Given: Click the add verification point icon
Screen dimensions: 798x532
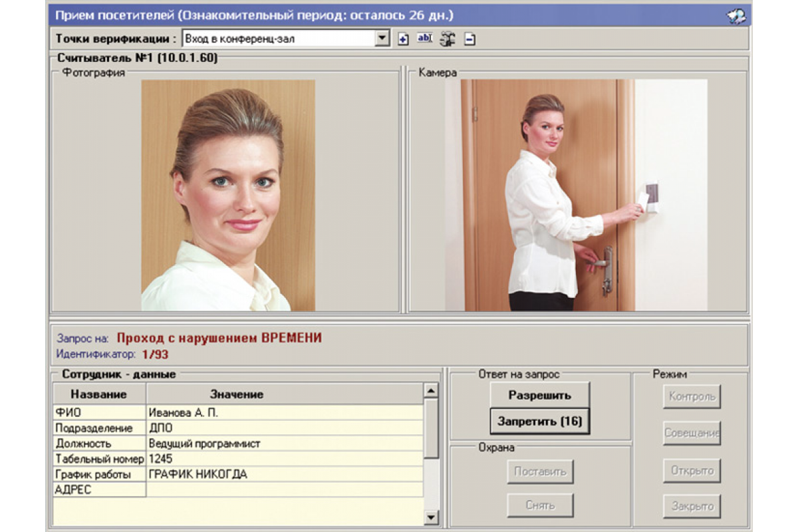Looking at the screenshot, I should click(x=403, y=39).
